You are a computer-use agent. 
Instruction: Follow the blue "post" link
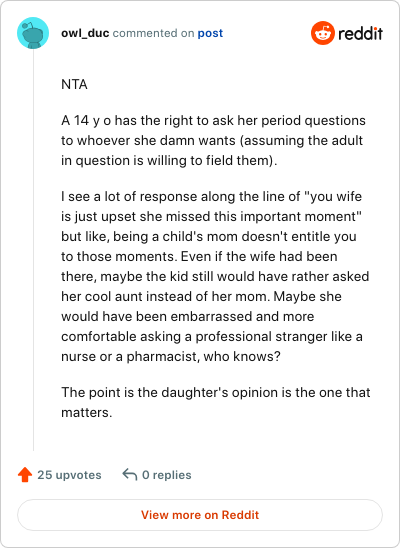pos(210,33)
